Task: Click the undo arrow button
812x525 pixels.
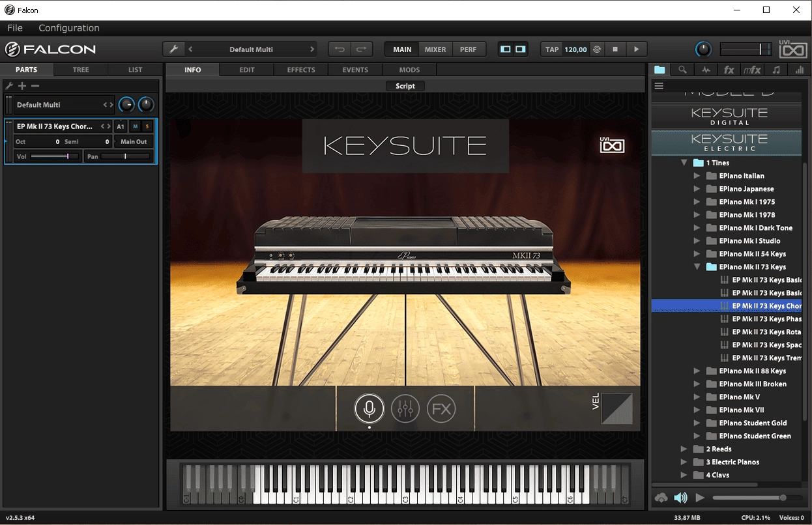Action: click(340, 49)
